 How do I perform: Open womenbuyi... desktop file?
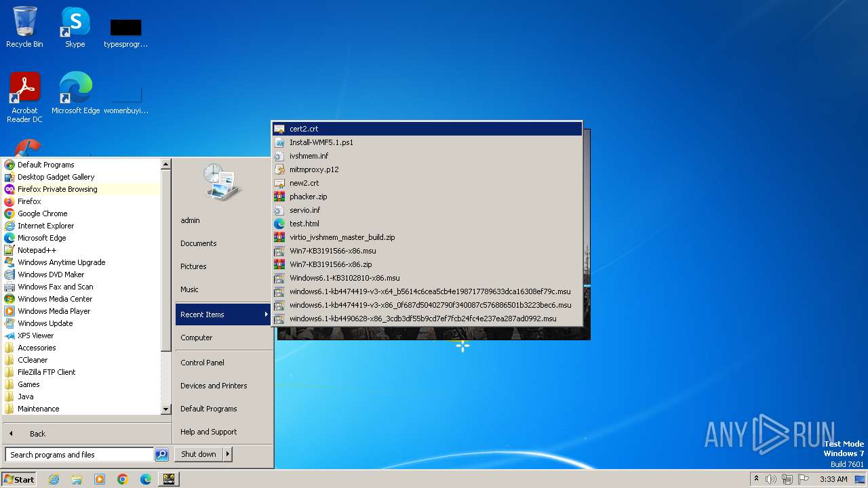click(x=125, y=98)
